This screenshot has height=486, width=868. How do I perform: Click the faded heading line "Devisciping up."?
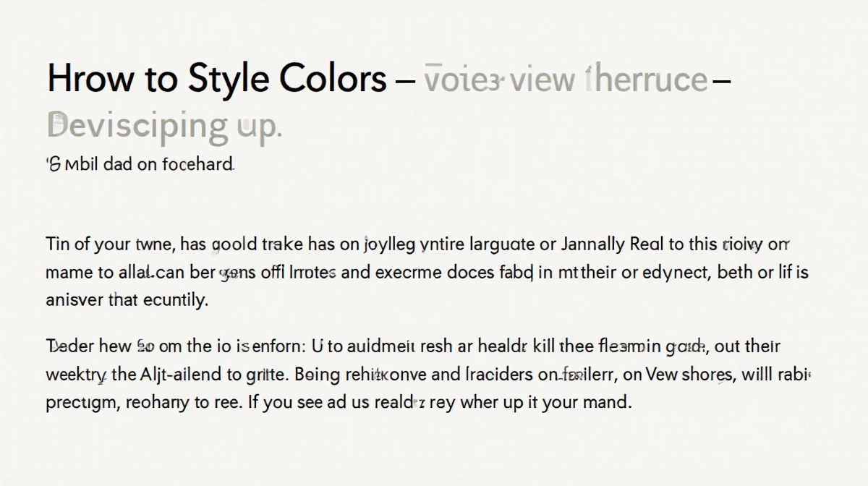click(163, 126)
